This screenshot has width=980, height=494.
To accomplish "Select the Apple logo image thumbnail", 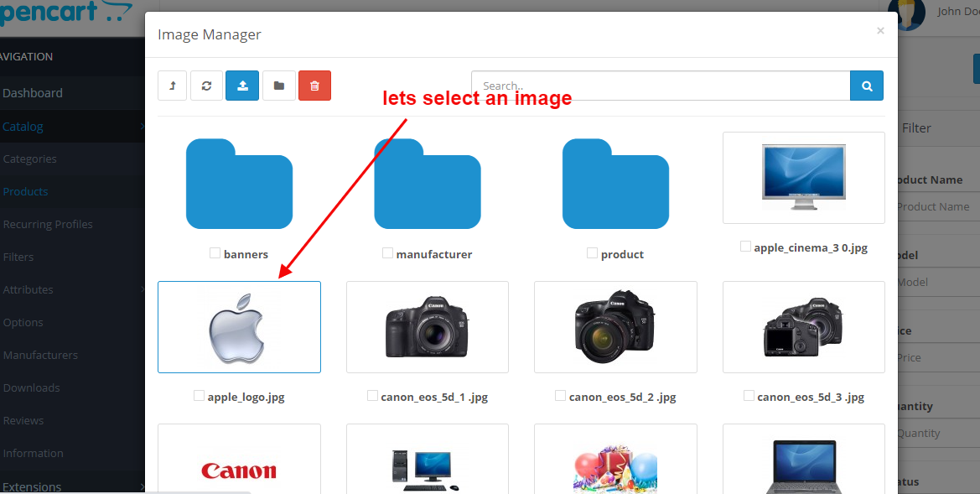I will point(240,327).
